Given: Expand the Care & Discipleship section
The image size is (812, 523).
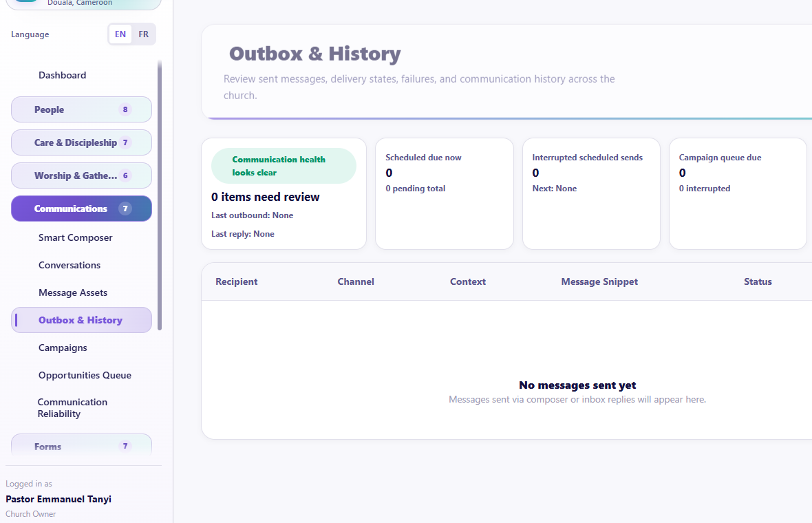Looking at the screenshot, I should (81, 142).
